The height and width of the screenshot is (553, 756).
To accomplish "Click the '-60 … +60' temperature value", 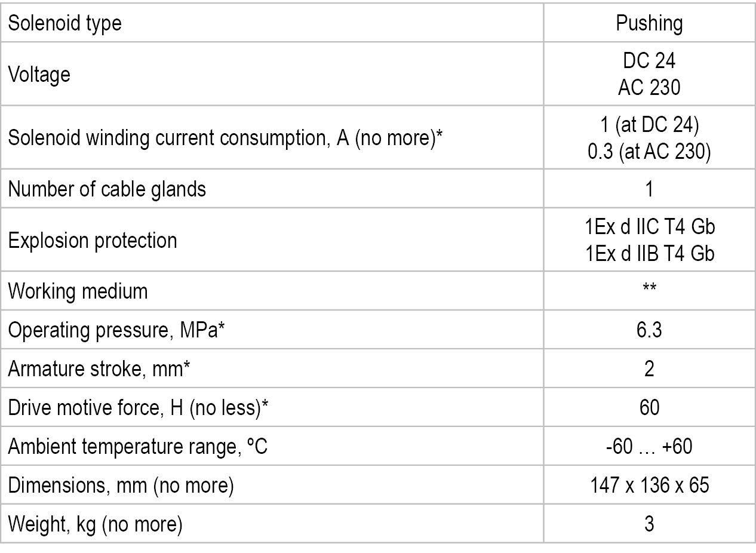I will click(649, 447).
